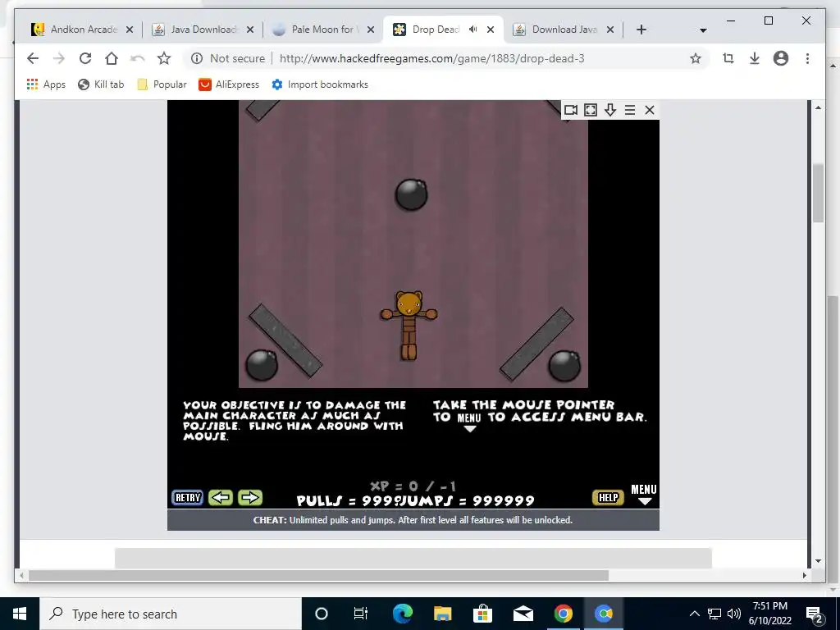840x630 pixels.
Task: Click the taskbar search box
Action: 171,614
